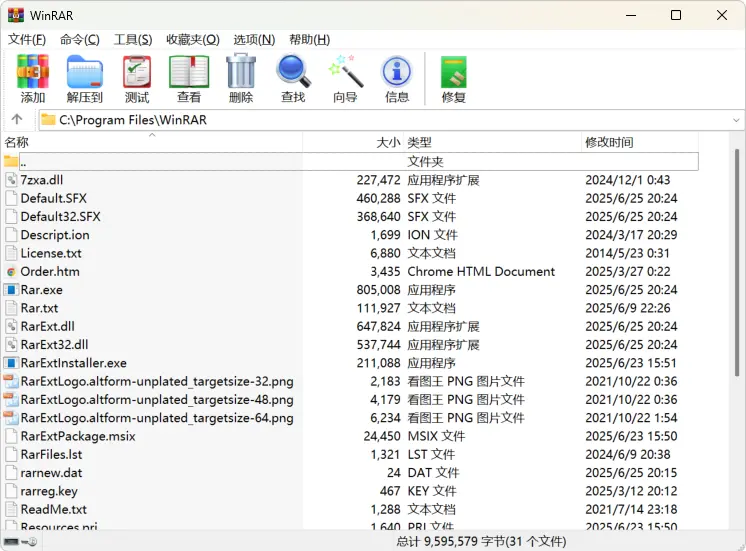Select the Rar.exe application icon

[x=11, y=290]
